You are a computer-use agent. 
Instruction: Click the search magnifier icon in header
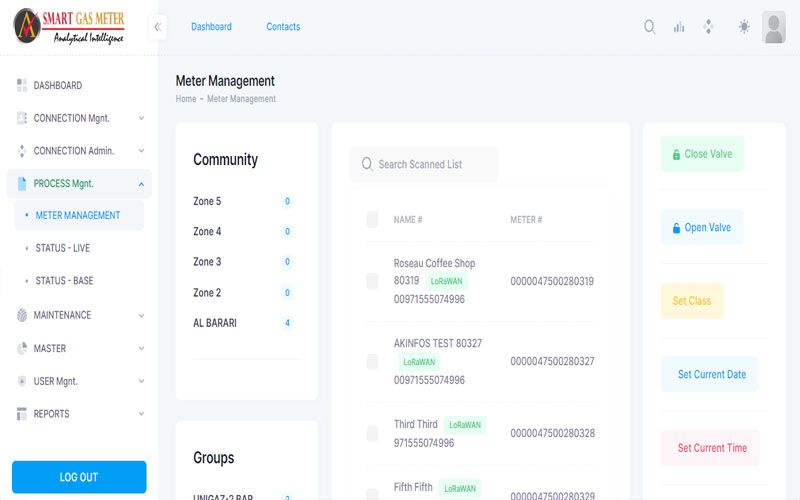650,27
